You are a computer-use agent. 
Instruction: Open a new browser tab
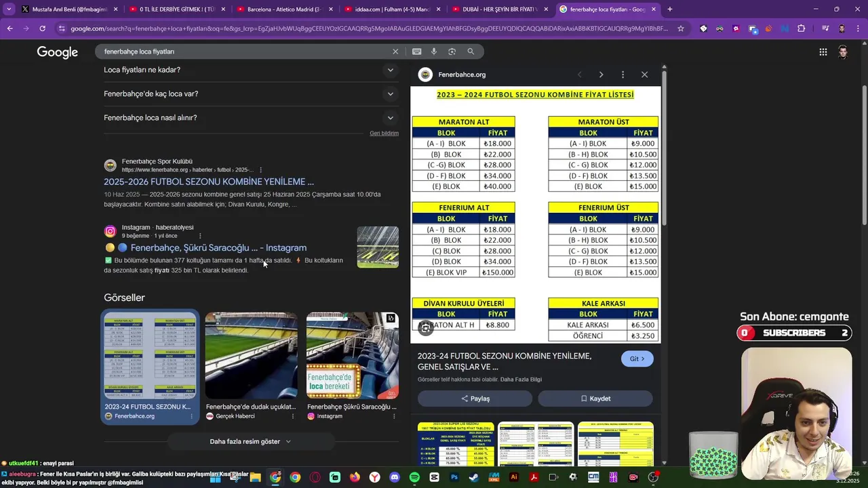pyautogui.click(x=670, y=9)
